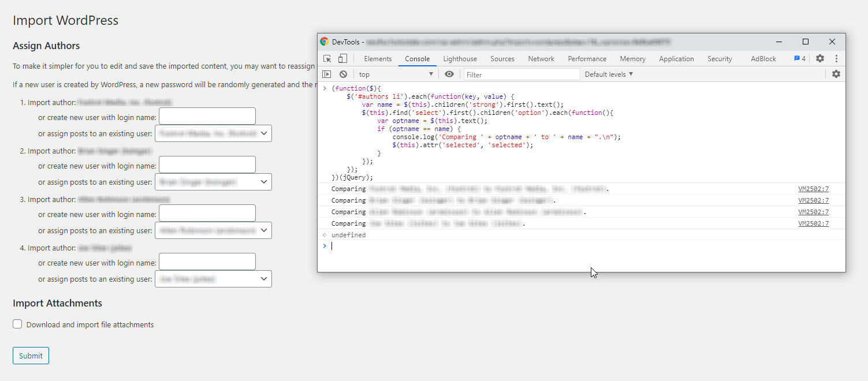
Task: Open the Lighthouse tab
Action: point(460,58)
